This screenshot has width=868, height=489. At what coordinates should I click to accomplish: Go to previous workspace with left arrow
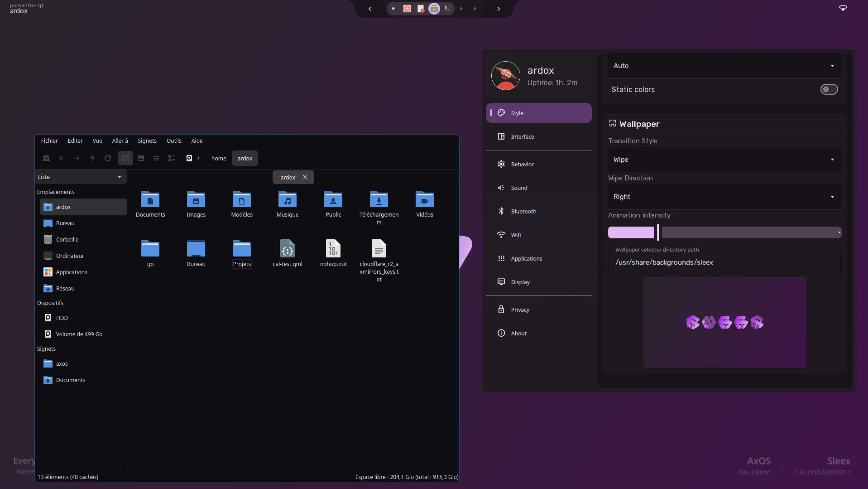click(370, 9)
